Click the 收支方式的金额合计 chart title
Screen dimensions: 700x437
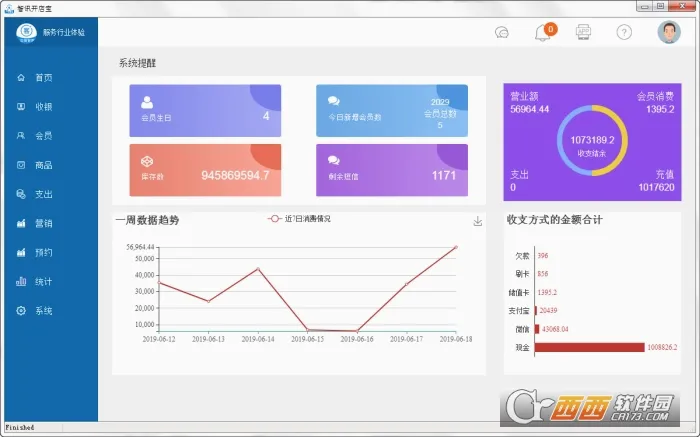click(554, 220)
